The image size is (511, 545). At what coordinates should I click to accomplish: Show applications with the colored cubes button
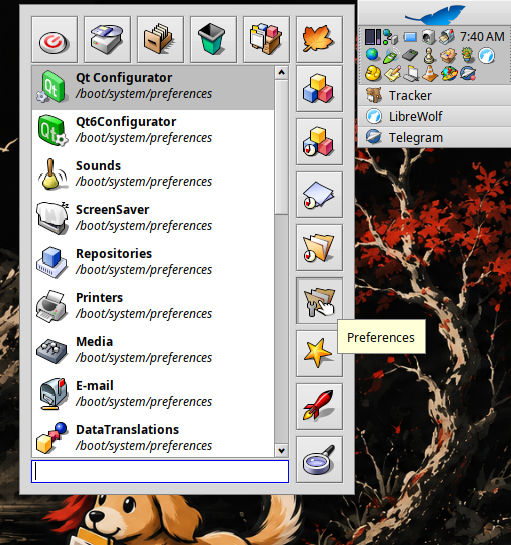tap(319, 89)
